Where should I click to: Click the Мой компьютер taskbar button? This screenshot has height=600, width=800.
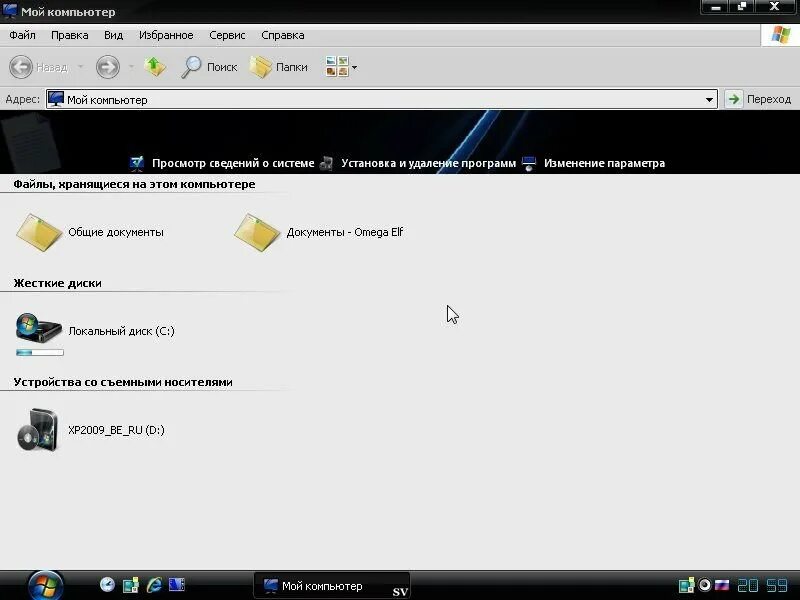click(332, 586)
